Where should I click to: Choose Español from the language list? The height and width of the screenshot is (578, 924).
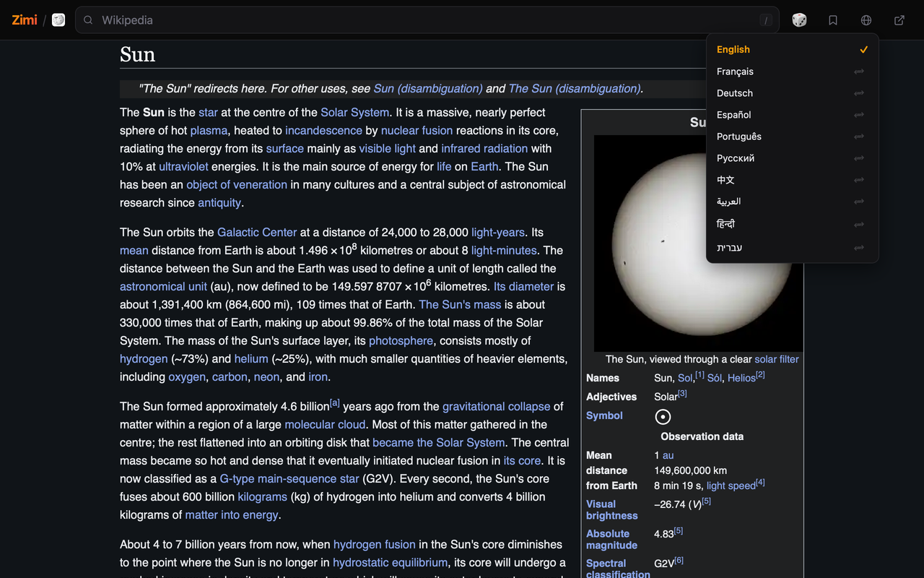[x=792, y=115]
